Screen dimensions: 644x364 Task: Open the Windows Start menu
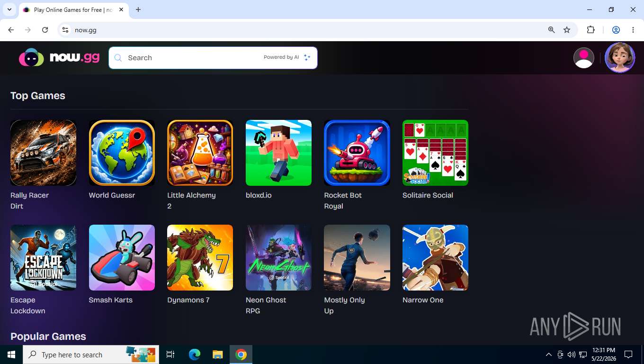(x=11, y=355)
